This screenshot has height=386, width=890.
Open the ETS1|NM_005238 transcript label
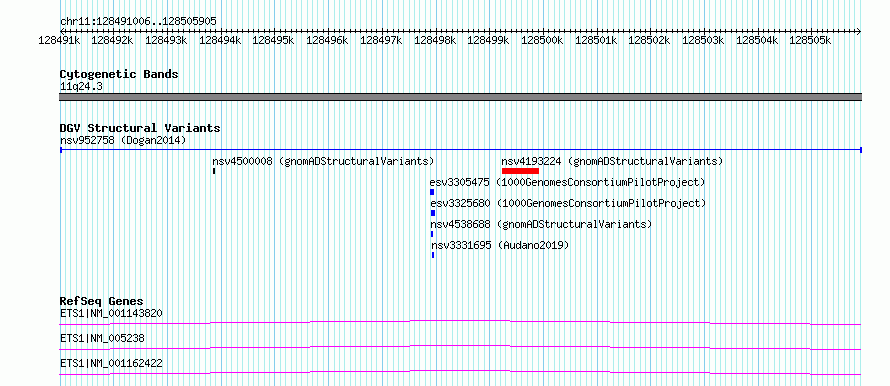(102, 338)
